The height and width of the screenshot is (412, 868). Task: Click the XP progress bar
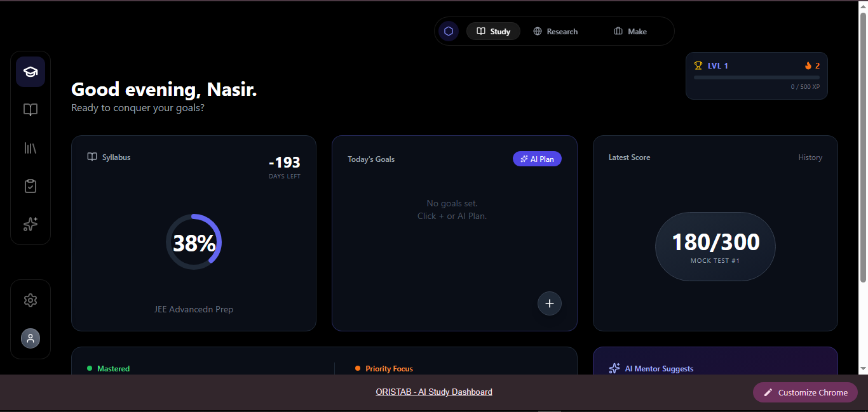point(756,77)
